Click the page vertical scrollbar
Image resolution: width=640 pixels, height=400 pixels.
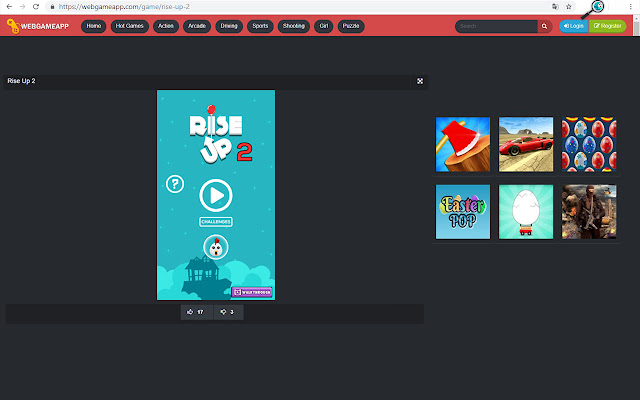tap(636, 27)
